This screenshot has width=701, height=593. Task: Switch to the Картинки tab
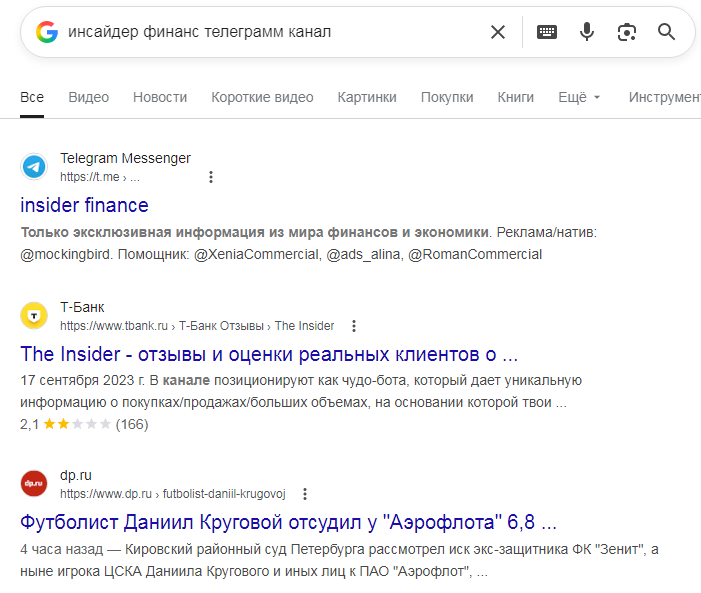(x=367, y=97)
